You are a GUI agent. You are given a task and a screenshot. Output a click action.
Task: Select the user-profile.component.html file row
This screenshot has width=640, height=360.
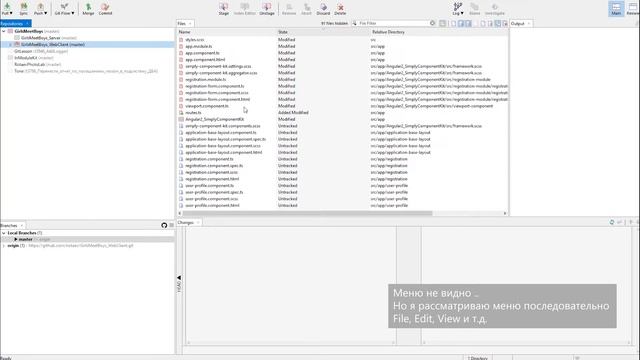[343, 205]
